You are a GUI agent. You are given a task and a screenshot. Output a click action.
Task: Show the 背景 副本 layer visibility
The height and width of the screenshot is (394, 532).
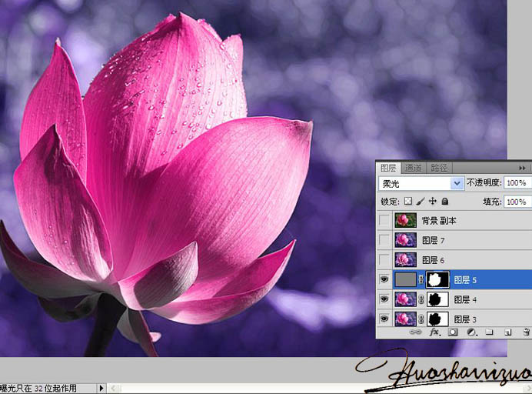point(384,220)
